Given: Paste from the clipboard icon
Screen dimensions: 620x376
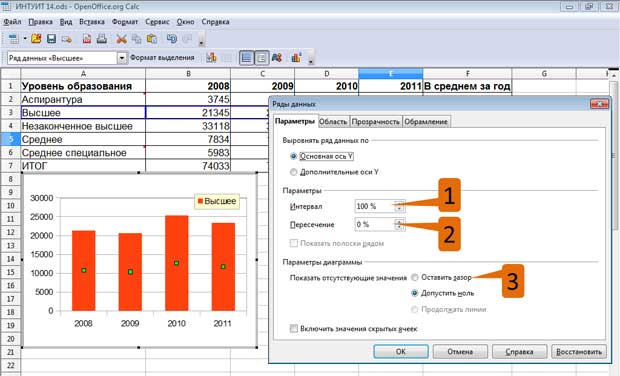Looking at the screenshot, I should coord(152,39).
